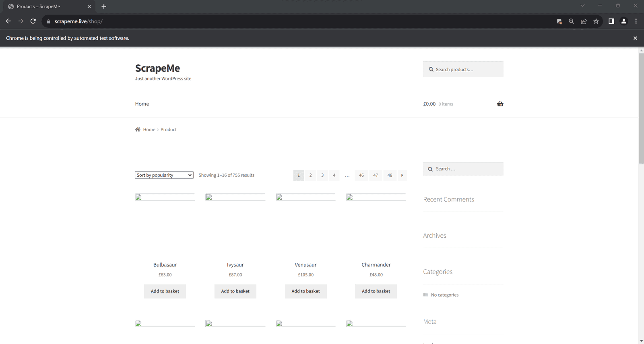Click the browser forward arrow
The width and height of the screenshot is (644, 344).
21,21
